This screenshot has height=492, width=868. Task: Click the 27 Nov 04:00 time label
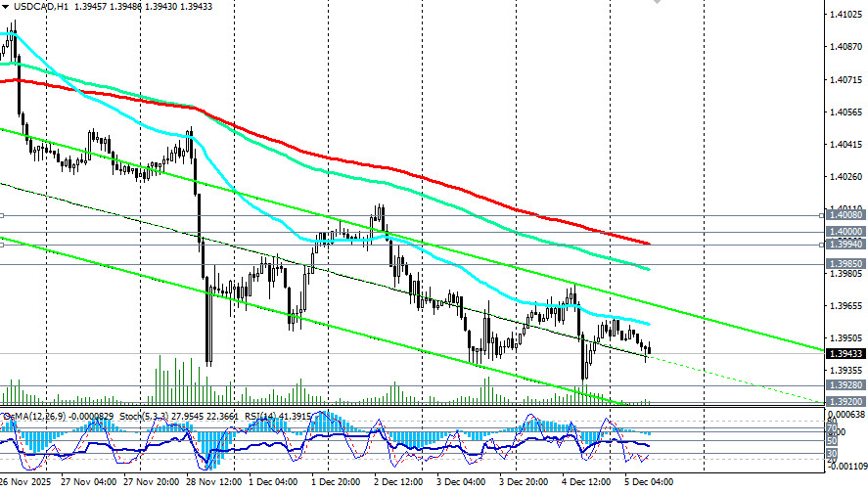[89, 482]
